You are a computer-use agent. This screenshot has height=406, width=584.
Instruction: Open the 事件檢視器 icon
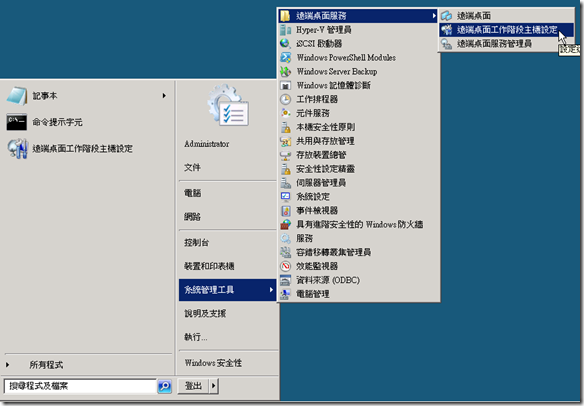coord(286,211)
